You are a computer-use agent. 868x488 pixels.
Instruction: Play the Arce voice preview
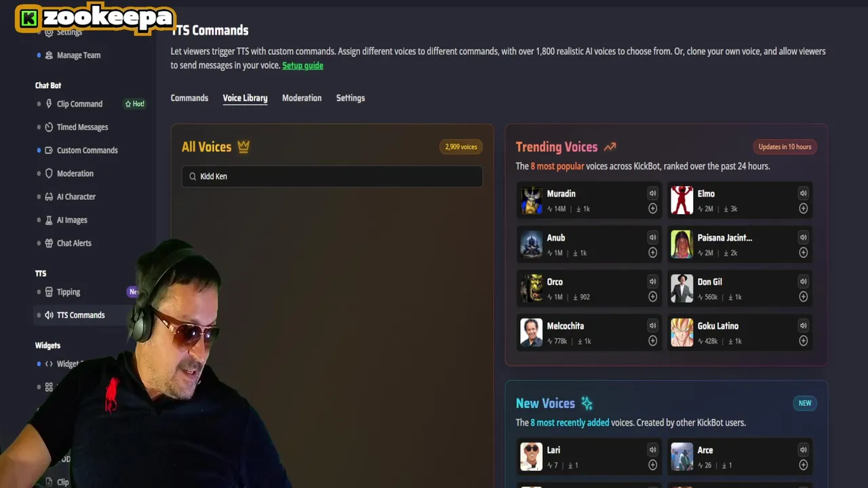tap(803, 449)
